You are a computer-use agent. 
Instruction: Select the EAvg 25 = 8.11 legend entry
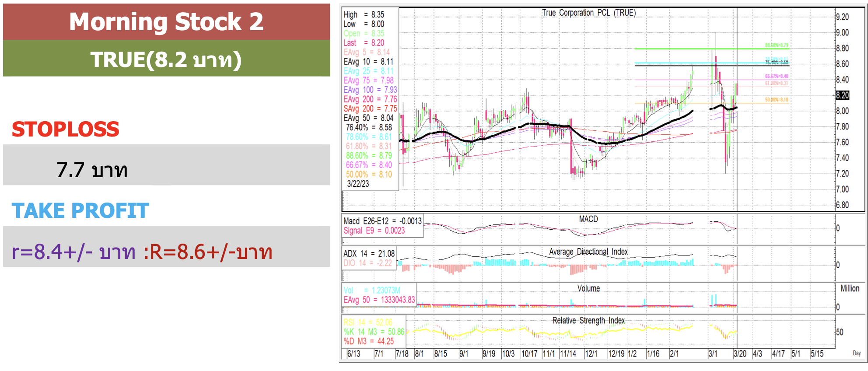368,71
